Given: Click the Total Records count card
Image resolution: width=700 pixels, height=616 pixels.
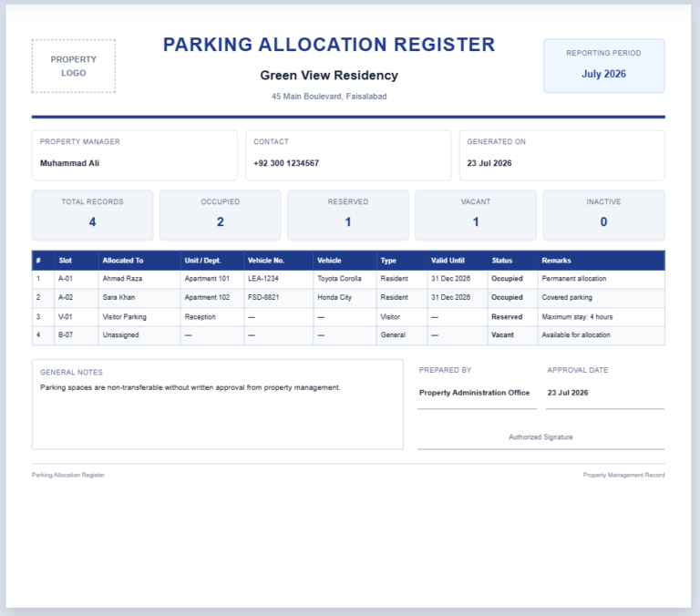Looking at the screenshot, I should pos(92,215).
